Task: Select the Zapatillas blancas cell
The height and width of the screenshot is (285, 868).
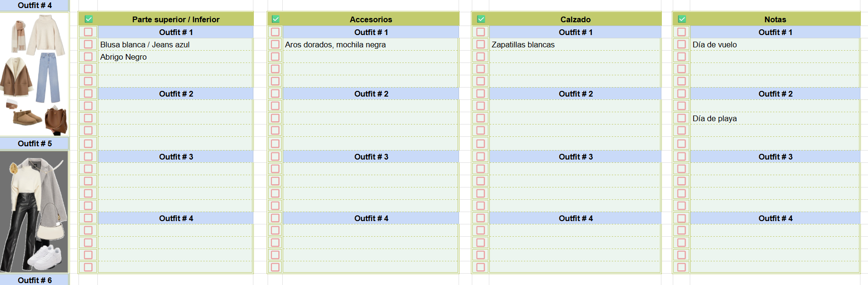Action: point(575,45)
